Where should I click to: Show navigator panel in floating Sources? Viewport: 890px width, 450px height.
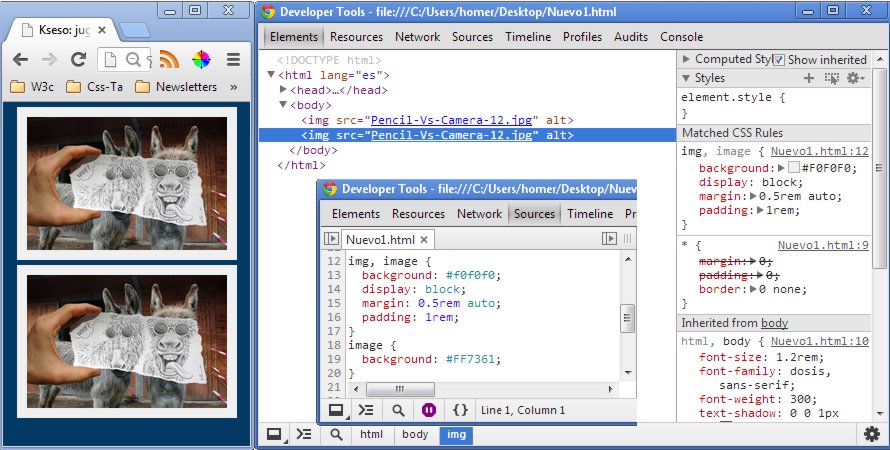coord(331,239)
